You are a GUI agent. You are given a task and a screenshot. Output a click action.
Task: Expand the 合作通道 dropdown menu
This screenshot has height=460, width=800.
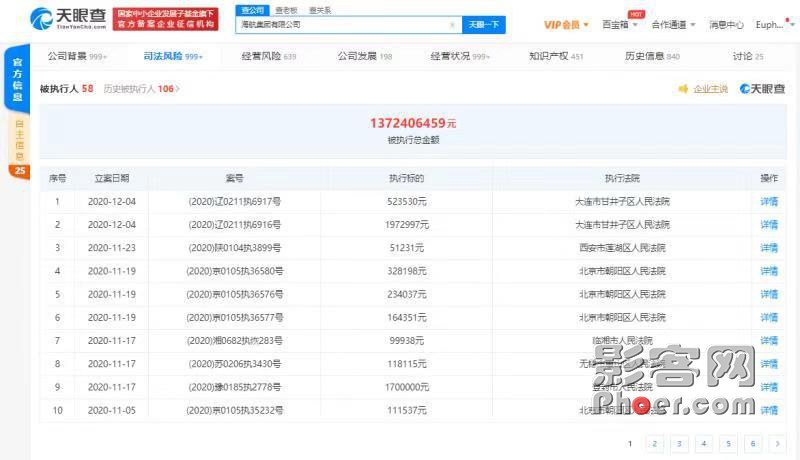(673, 24)
